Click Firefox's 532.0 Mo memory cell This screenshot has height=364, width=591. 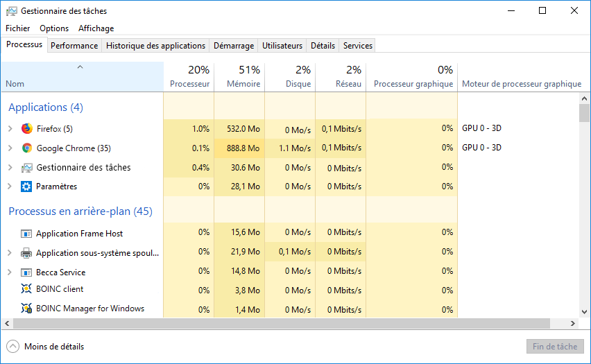tap(239, 129)
